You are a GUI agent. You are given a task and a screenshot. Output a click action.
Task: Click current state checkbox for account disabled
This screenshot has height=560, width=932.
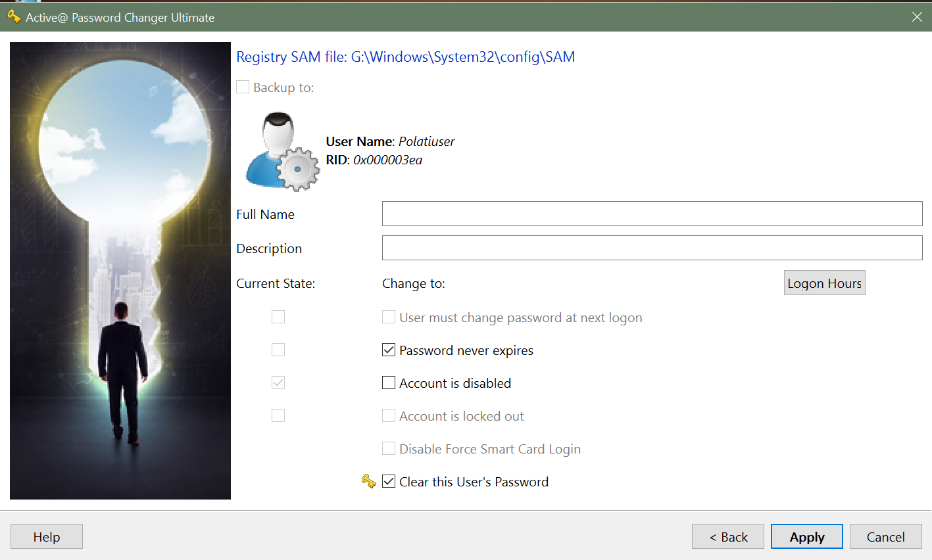(278, 383)
